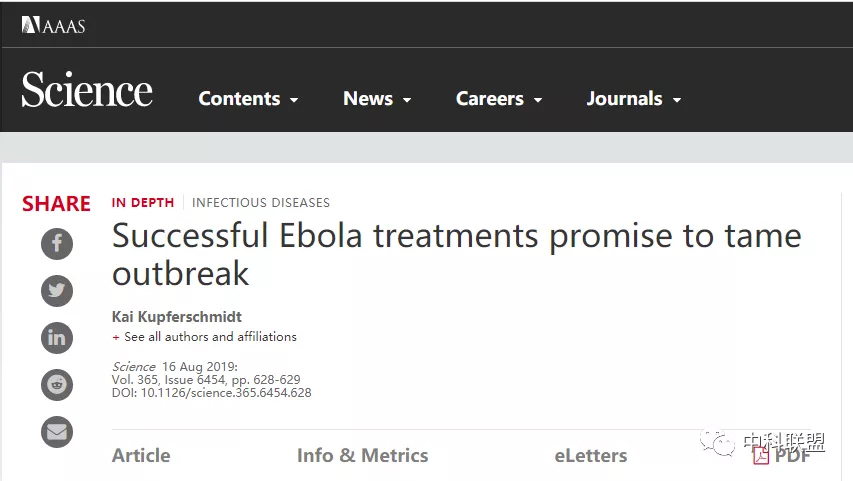The image size is (853, 481).
Task: Open the News dropdown menu
Action: 377,98
